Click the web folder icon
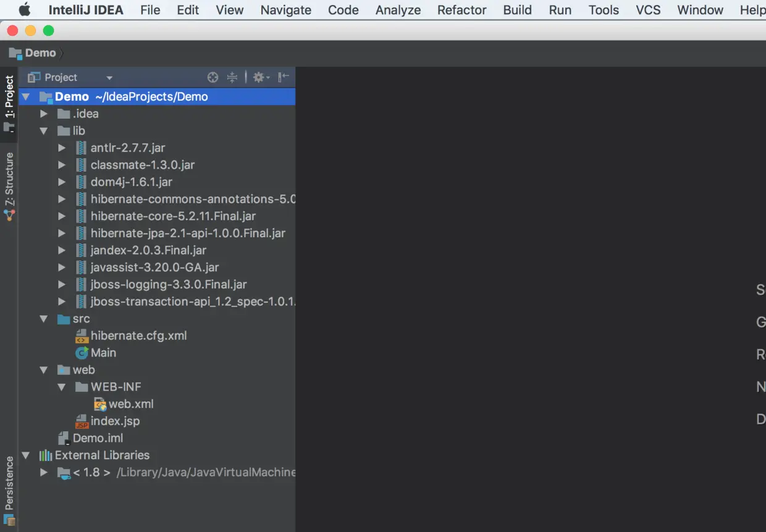 point(64,370)
